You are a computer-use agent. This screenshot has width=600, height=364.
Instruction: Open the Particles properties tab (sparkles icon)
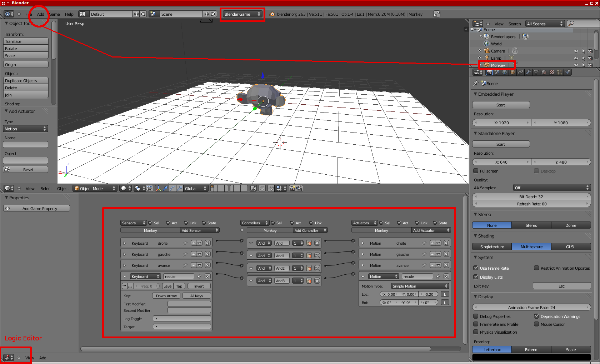pyautogui.click(x=560, y=72)
